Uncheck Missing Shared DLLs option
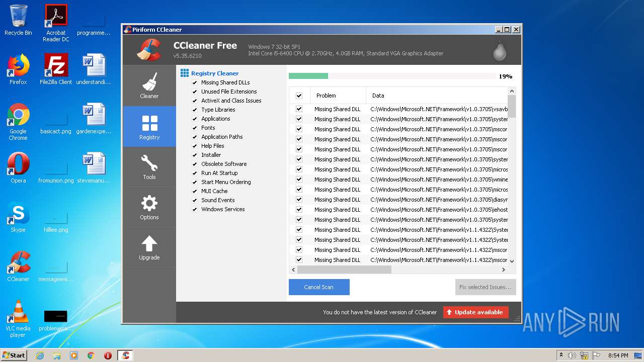The width and height of the screenshot is (644, 362). pos(194,82)
